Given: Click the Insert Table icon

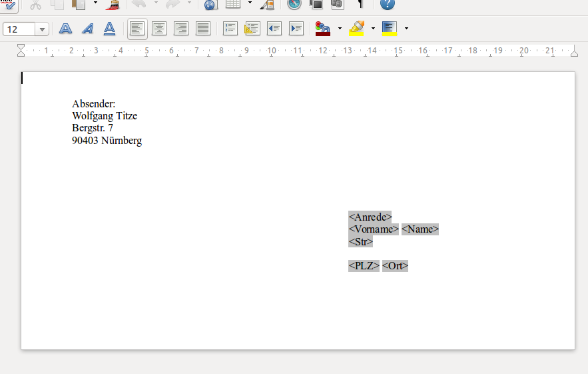Looking at the screenshot, I should (x=233, y=5).
